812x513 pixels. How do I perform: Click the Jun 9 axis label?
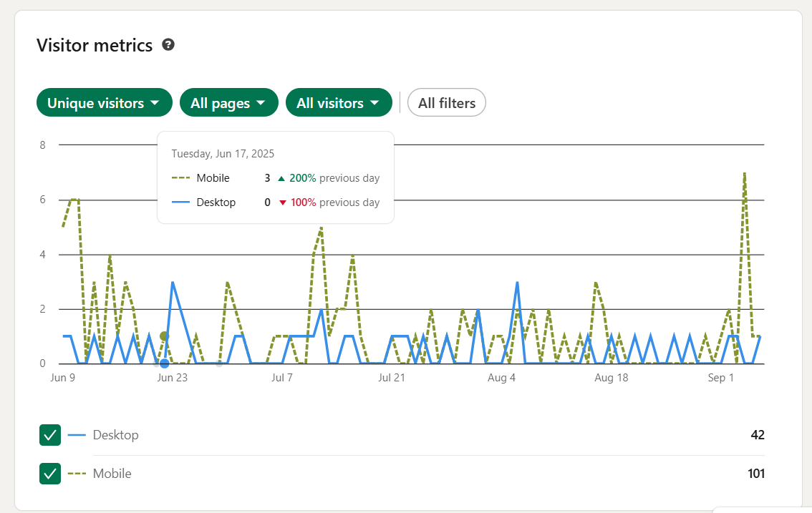point(63,377)
